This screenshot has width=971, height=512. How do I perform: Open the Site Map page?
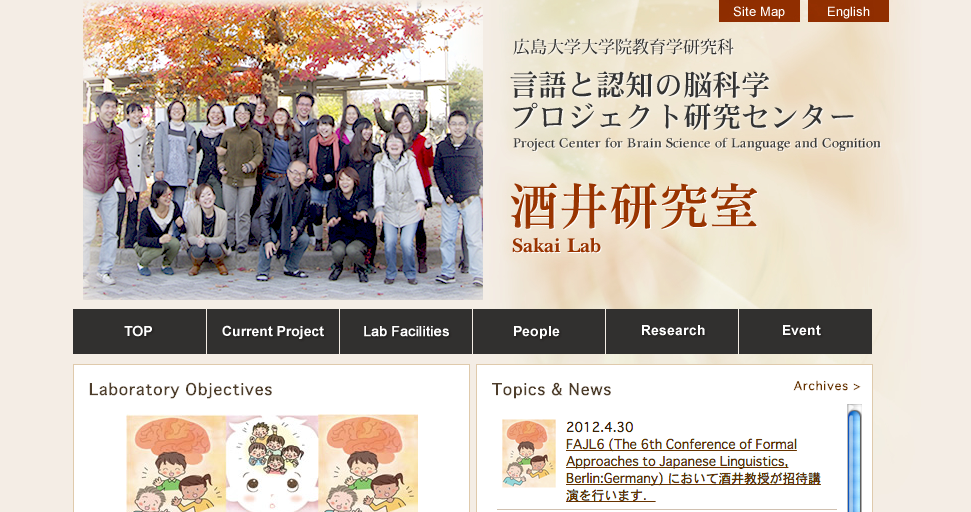pyautogui.click(x=759, y=11)
